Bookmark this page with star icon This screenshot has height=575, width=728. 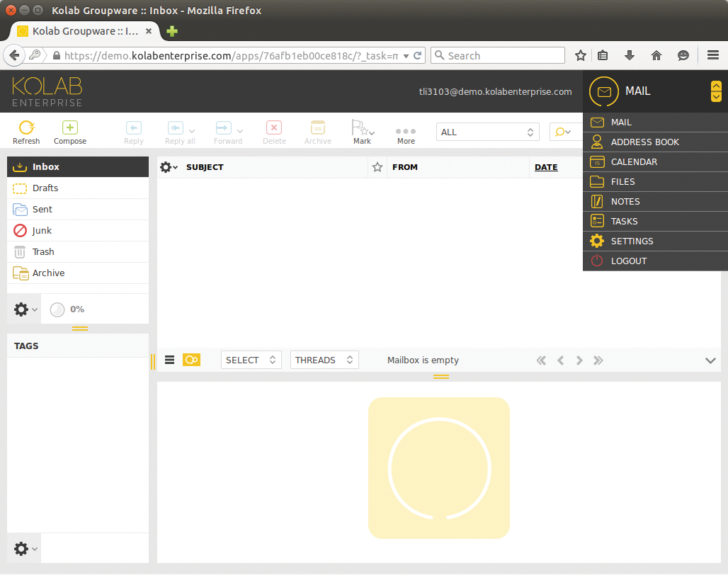point(580,55)
